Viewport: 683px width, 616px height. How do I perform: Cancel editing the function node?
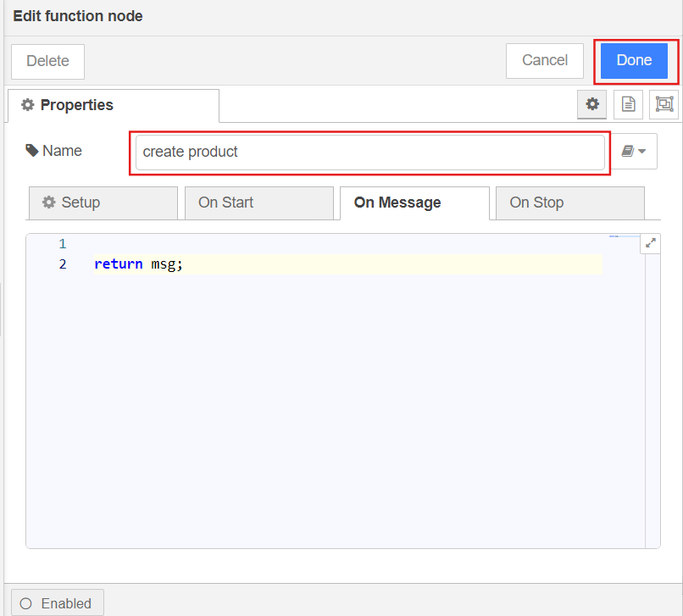(544, 60)
